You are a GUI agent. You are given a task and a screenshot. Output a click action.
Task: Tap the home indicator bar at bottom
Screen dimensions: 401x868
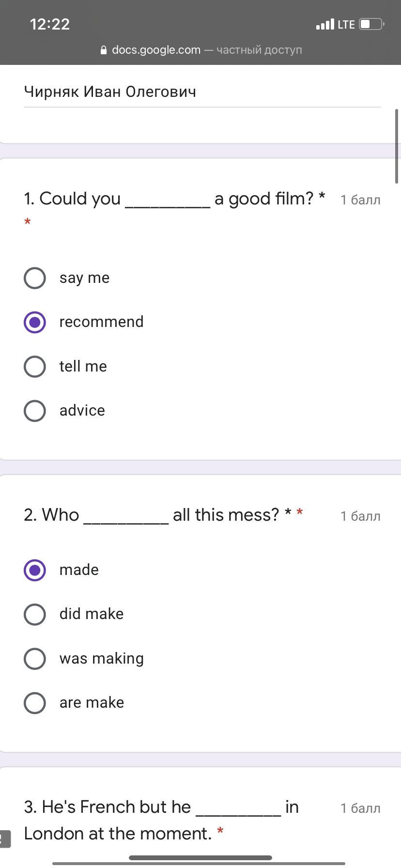[x=200, y=858]
